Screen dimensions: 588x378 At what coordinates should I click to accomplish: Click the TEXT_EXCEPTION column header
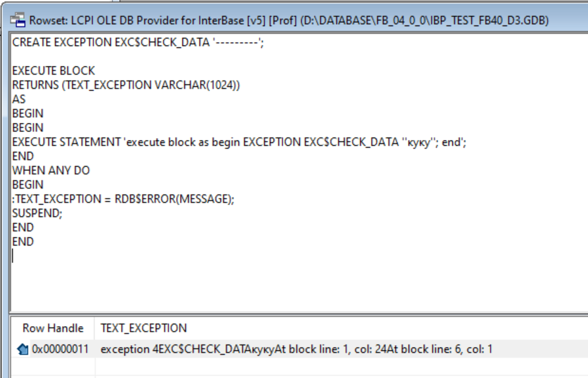[x=143, y=328]
